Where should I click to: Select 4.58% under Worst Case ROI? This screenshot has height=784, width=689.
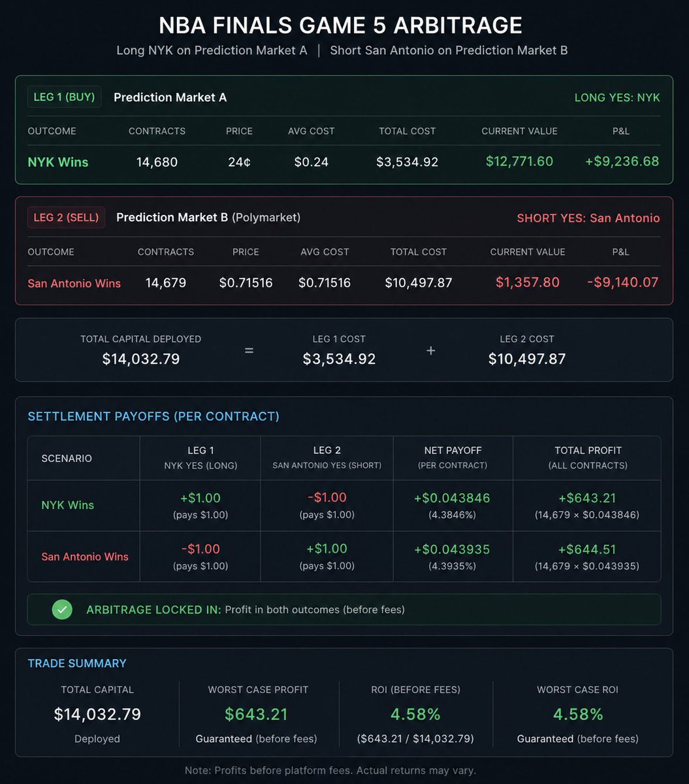click(x=578, y=714)
